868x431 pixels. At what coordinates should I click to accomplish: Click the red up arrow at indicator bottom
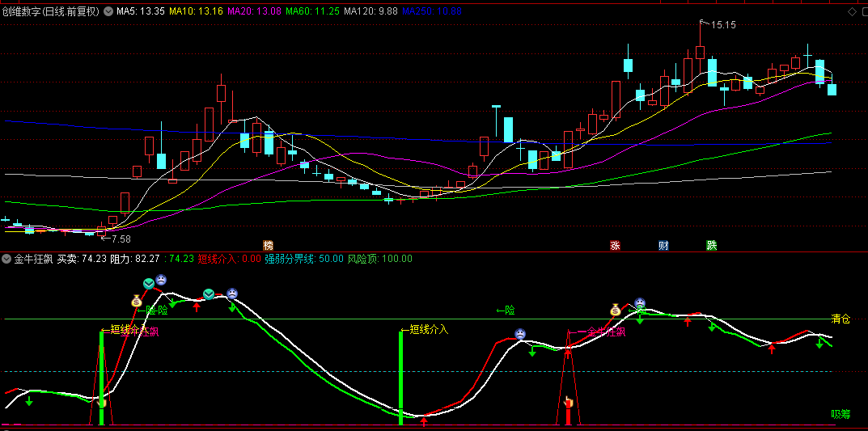[x=424, y=421]
